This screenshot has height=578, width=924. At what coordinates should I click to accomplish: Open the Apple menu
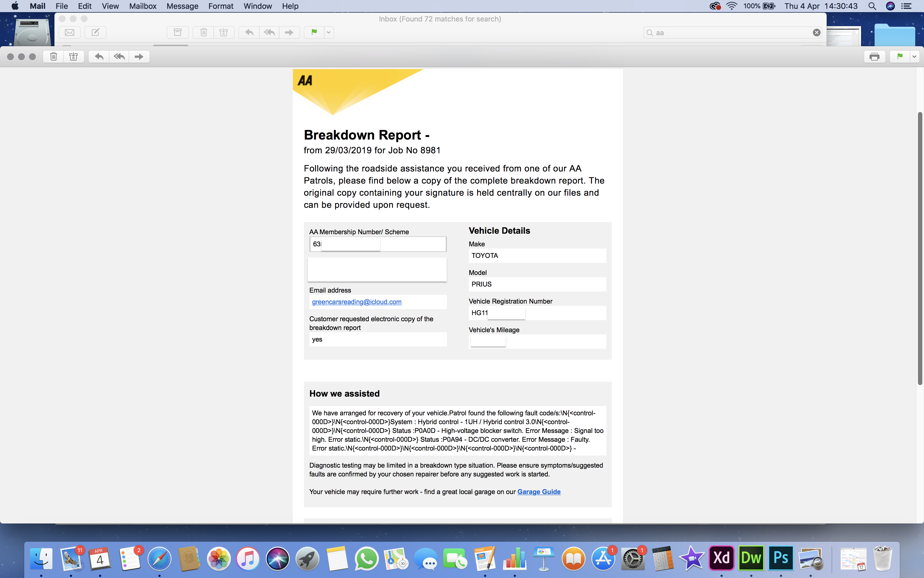15,6
